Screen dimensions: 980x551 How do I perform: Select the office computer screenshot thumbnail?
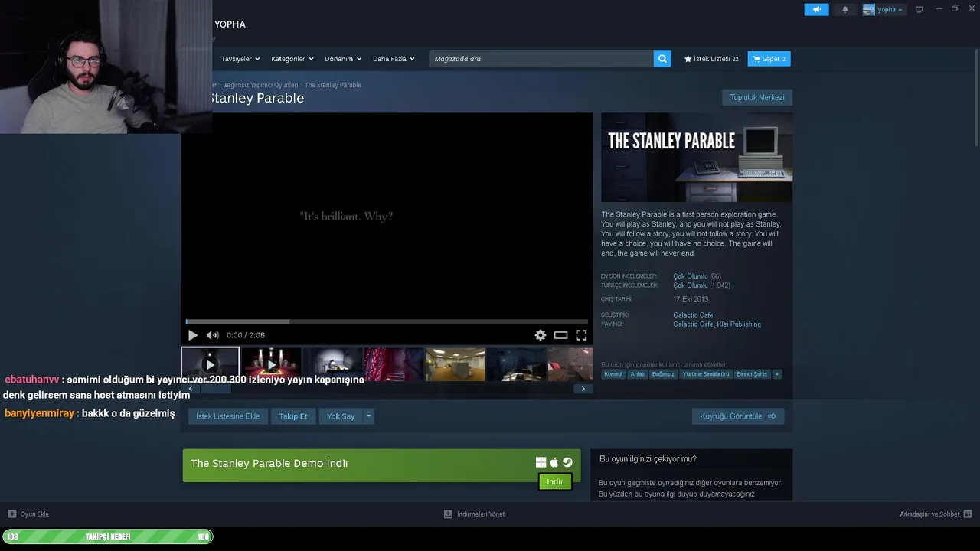[x=333, y=364]
